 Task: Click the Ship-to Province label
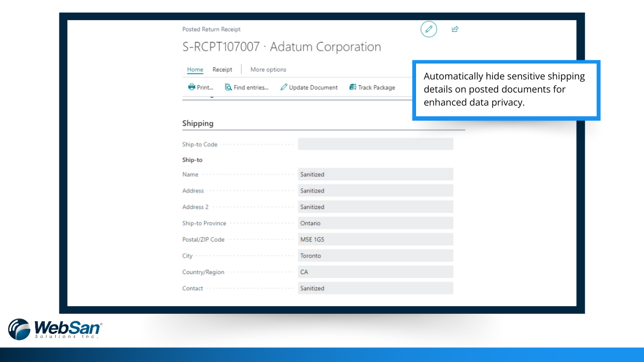coord(204,223)
